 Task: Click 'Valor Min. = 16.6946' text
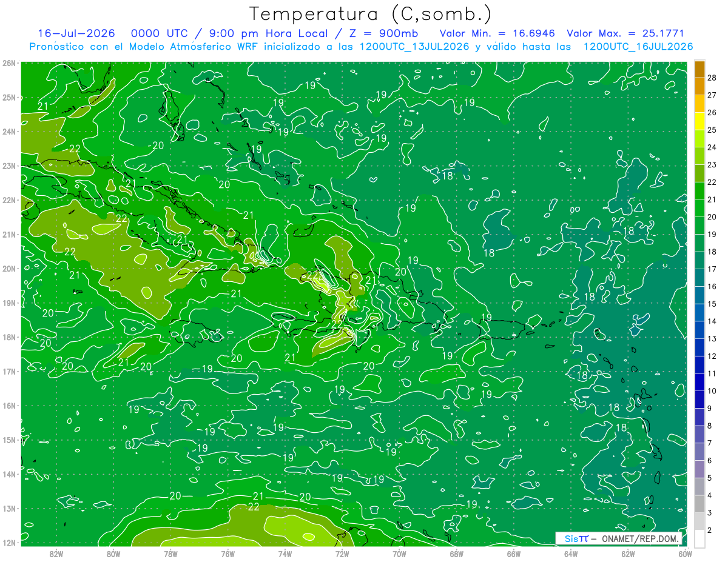497,33
